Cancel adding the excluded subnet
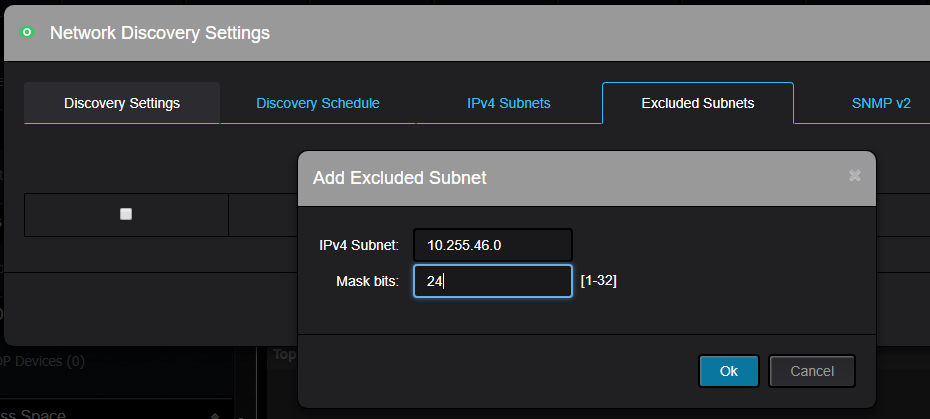Screen dimensions: 930x419 click(x=812, y=371)
